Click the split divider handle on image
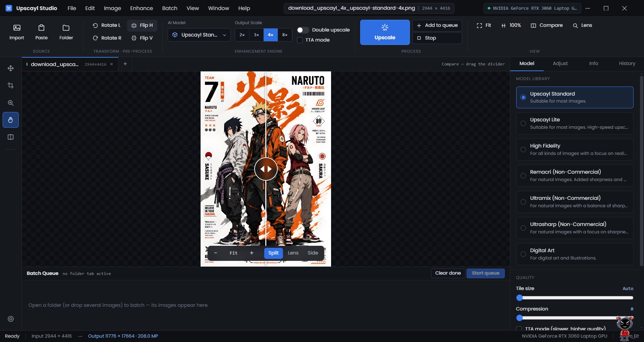644x342 pixels. (x=266, y=169)
